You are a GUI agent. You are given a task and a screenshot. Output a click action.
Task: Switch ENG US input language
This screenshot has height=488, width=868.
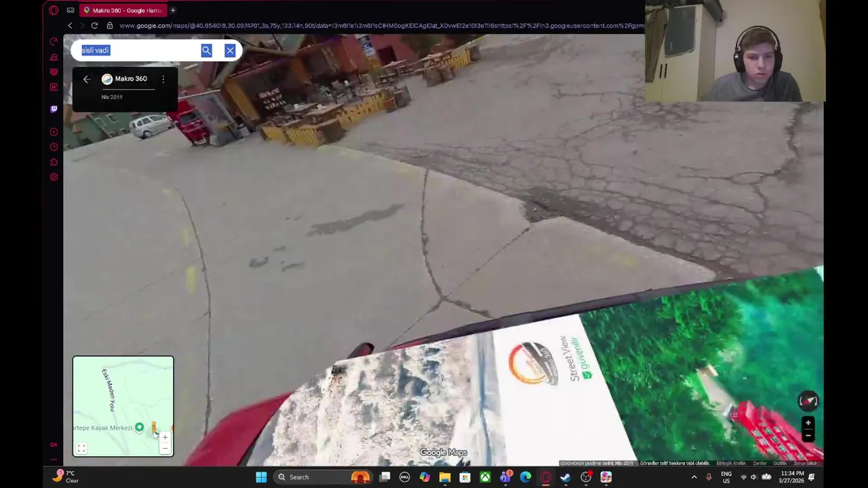coord(726,477)
